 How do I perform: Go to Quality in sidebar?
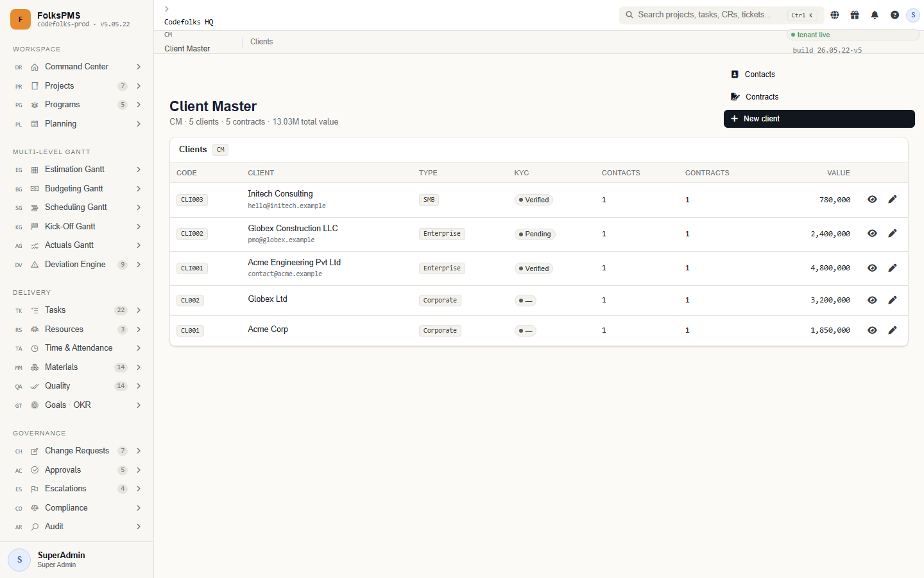(77, 386)
